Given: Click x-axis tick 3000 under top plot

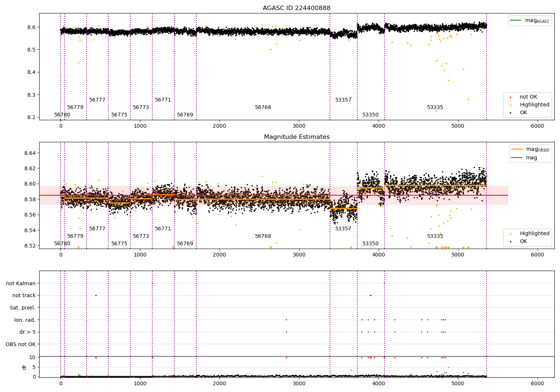Looking at the screenshot, I should click(x=299, y=126).
